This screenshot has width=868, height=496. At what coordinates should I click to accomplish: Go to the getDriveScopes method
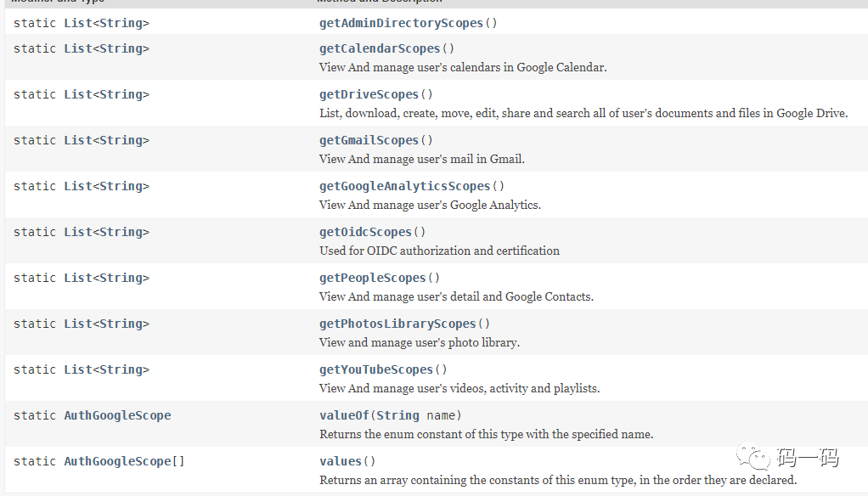369,94
